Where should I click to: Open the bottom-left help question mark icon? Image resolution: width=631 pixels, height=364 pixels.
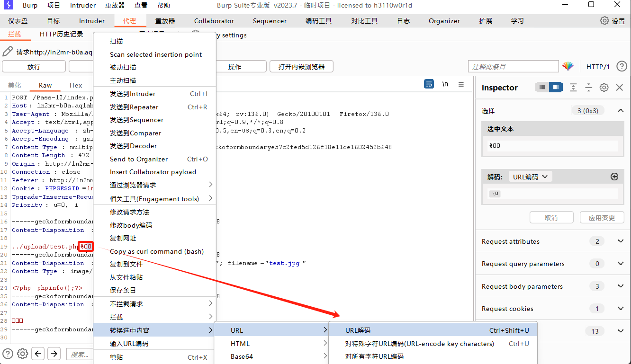(8, 353)
